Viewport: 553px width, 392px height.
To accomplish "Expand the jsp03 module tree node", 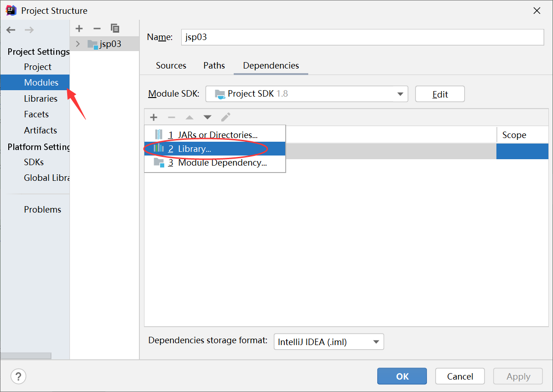I will click(78, 44).
